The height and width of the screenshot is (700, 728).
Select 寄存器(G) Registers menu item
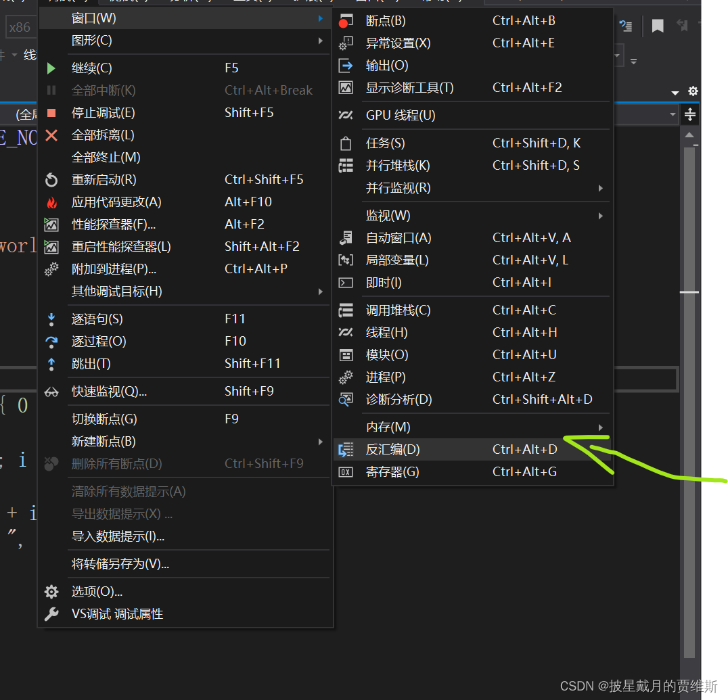tap(473, 472)
